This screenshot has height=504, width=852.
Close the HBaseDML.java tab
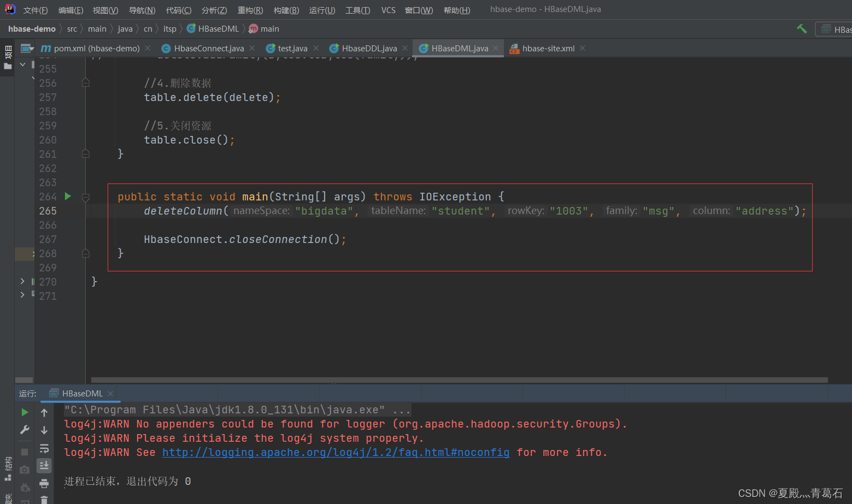pos(496,48)
